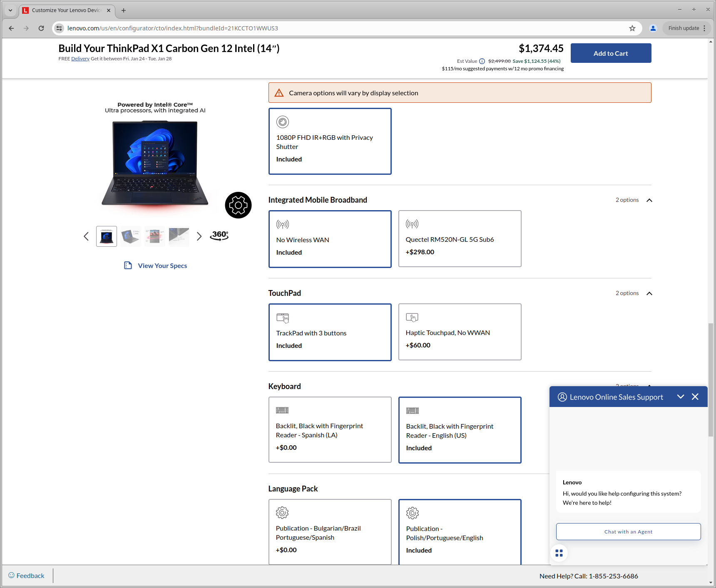Show previous product image with left arrow
Image resolution: width=716 pixels, height=588 pixels.
86,236
